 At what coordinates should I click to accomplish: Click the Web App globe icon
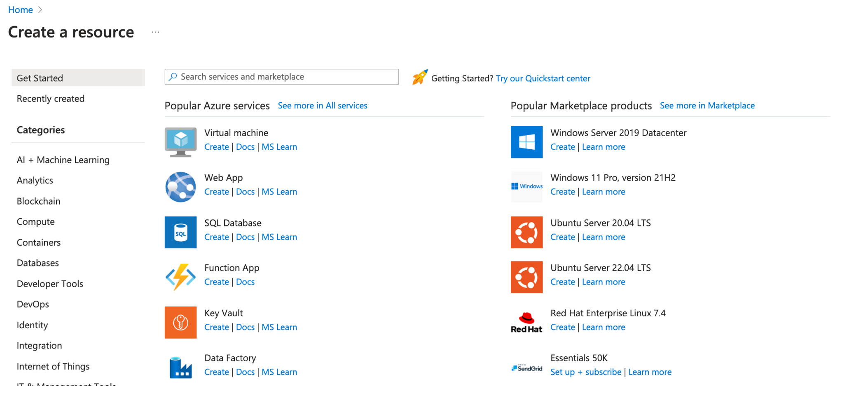point(180,187)
